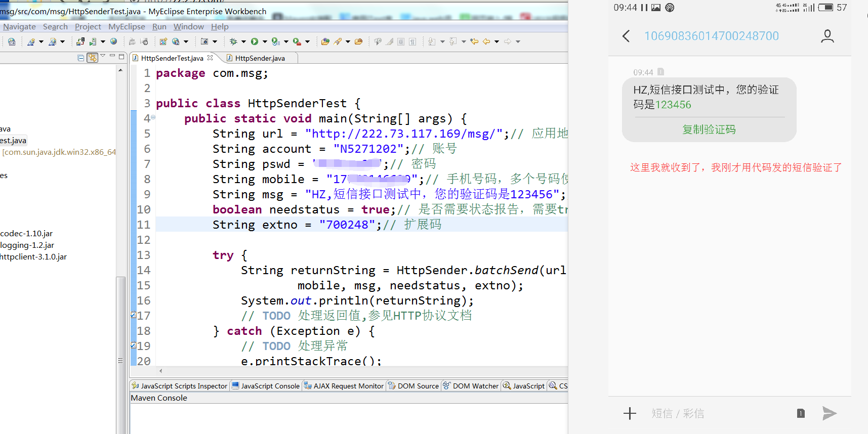
Task: Click the globe web browser icon
Action: tap(113, 41)
